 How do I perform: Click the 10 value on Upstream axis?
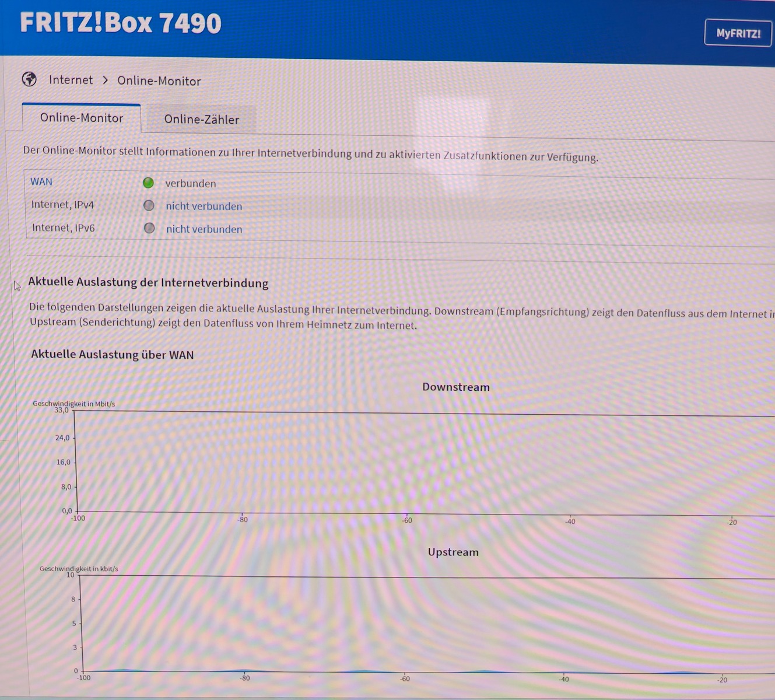pos(71,575)
